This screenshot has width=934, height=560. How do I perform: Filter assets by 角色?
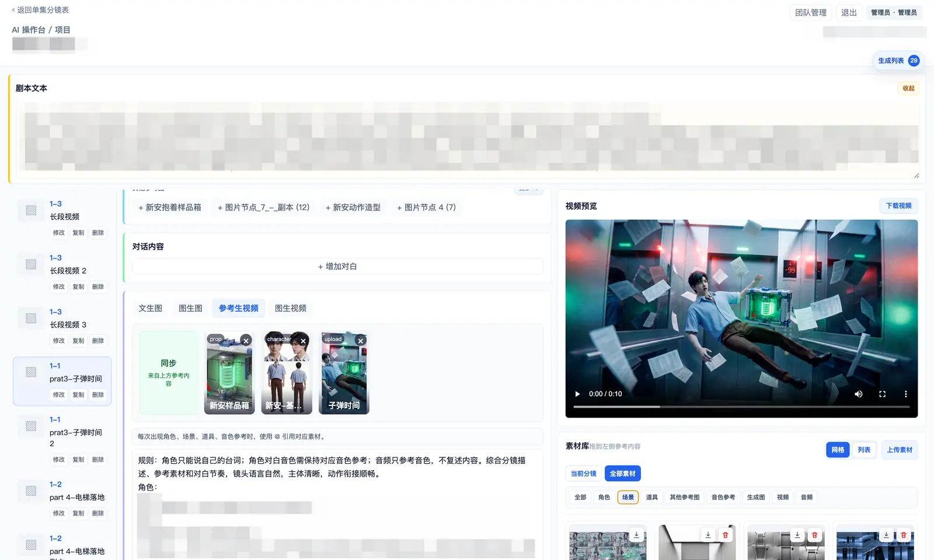click(x=604, y=497)
